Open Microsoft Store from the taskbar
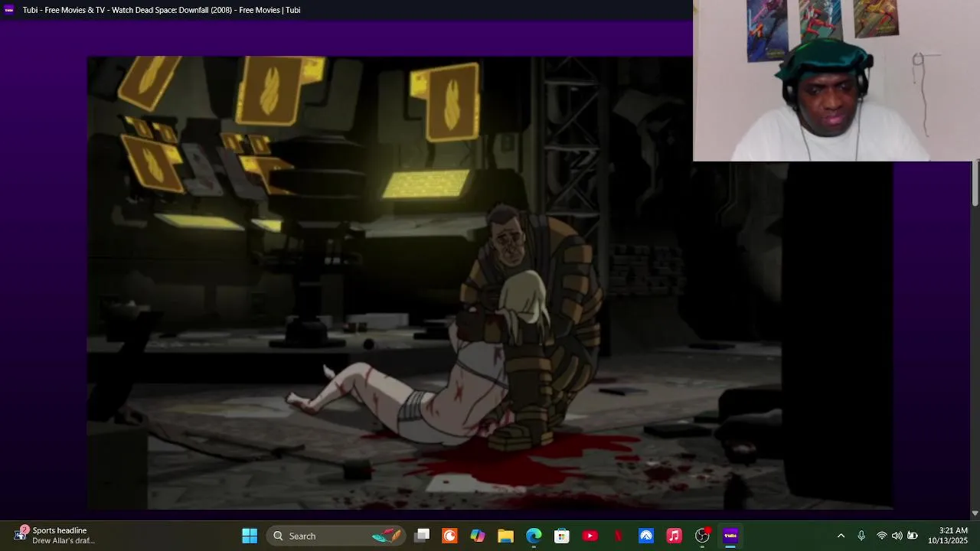 click(562, 536)
